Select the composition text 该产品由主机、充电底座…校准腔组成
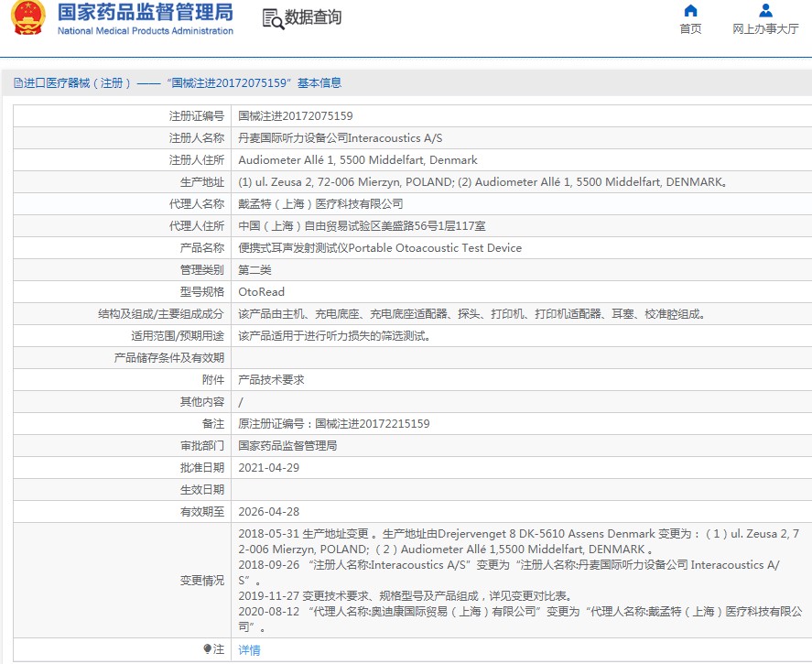The height and width of the screenshot is (664, 812). 471,314
